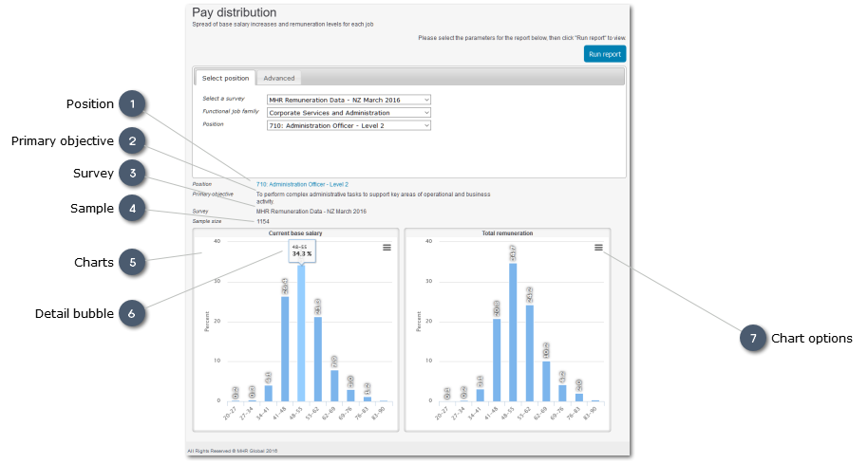Click the 76-83 bar in Total remuneration

pyautogui.click(x=579, y=398)
